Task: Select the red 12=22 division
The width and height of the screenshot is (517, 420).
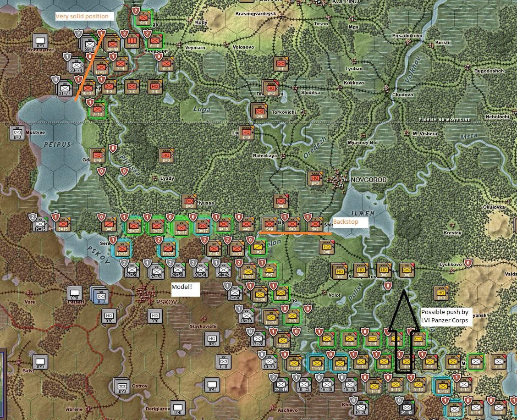Action: pos(157,226)
